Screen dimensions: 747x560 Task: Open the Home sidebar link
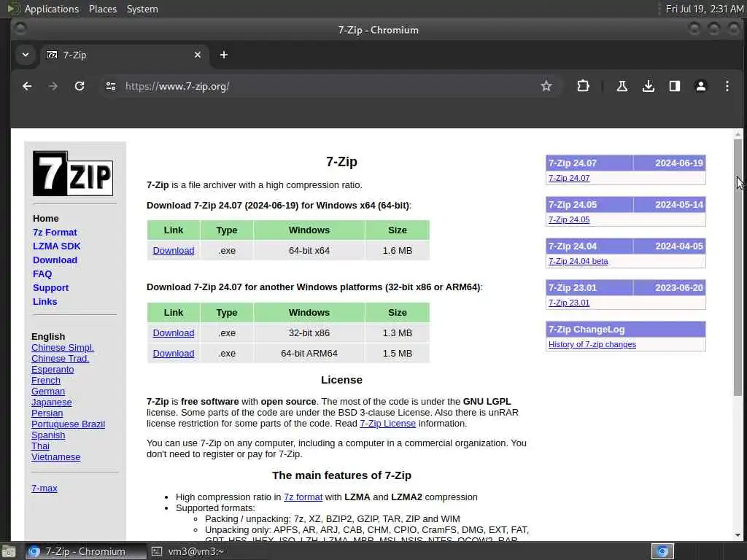click(46, 219)
